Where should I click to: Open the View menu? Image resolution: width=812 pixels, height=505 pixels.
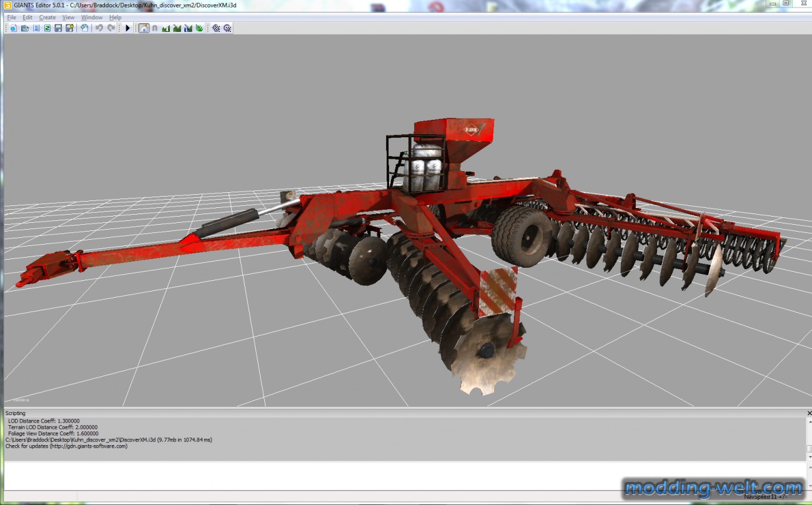pyautogui.click(x=69, y=17)
